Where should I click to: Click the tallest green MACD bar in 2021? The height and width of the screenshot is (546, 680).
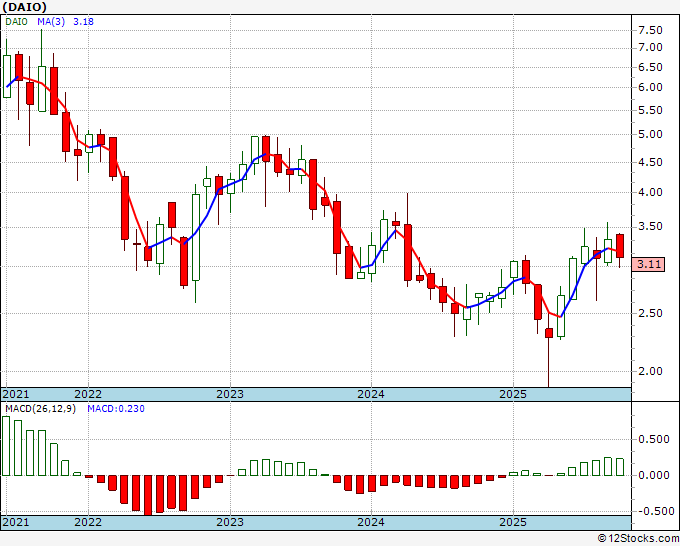[x=6, y=446]
